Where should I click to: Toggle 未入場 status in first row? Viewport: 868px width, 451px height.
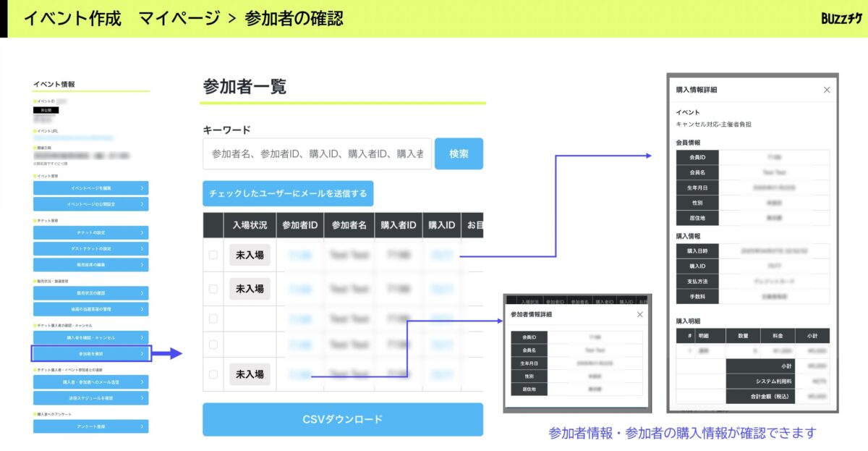[250, 255]
